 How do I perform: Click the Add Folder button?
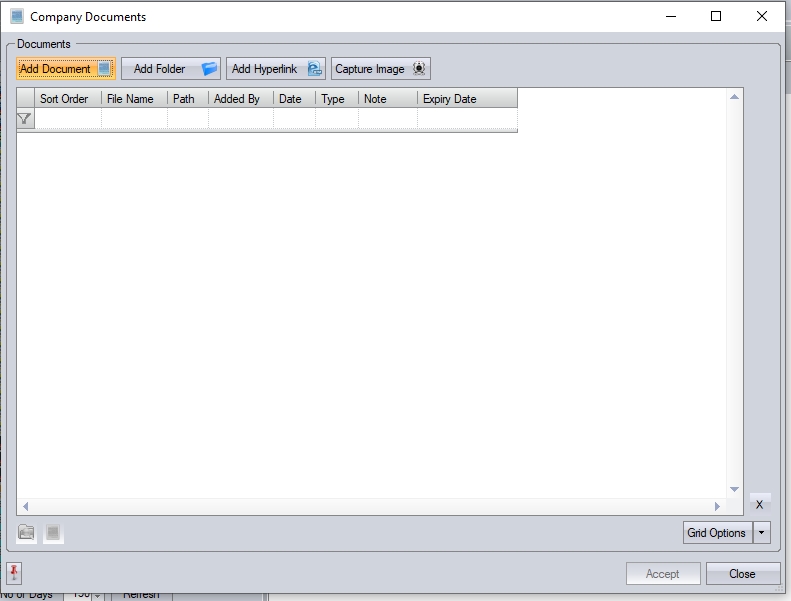tap(171, 69)
